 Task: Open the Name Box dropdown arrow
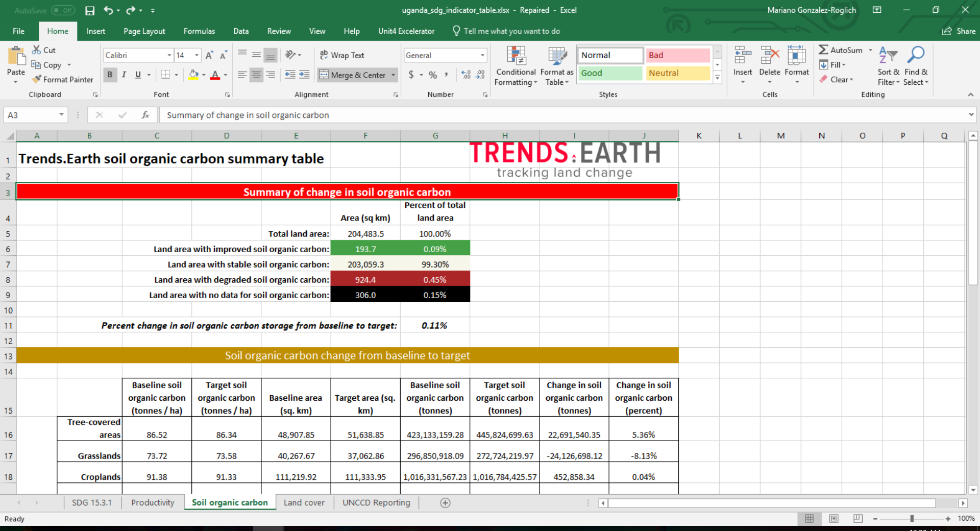61,115
